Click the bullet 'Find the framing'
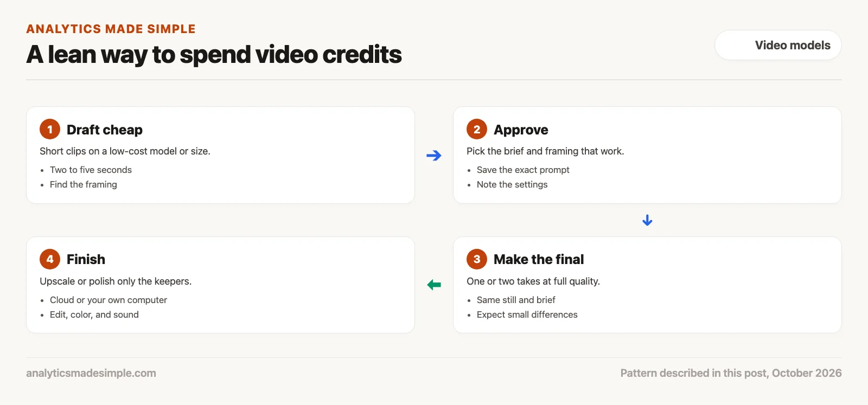The image size is (868, 405). coord(84,184)
